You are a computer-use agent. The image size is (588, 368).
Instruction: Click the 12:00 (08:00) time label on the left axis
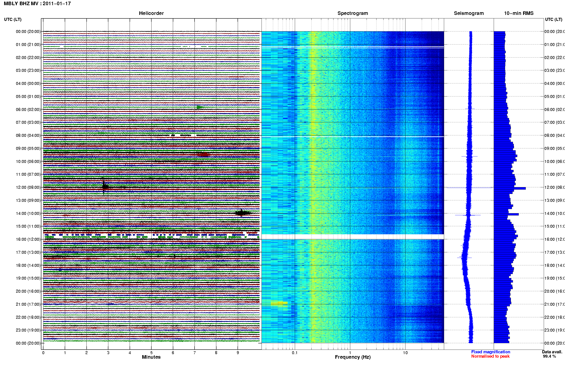[x=28, y=187]
